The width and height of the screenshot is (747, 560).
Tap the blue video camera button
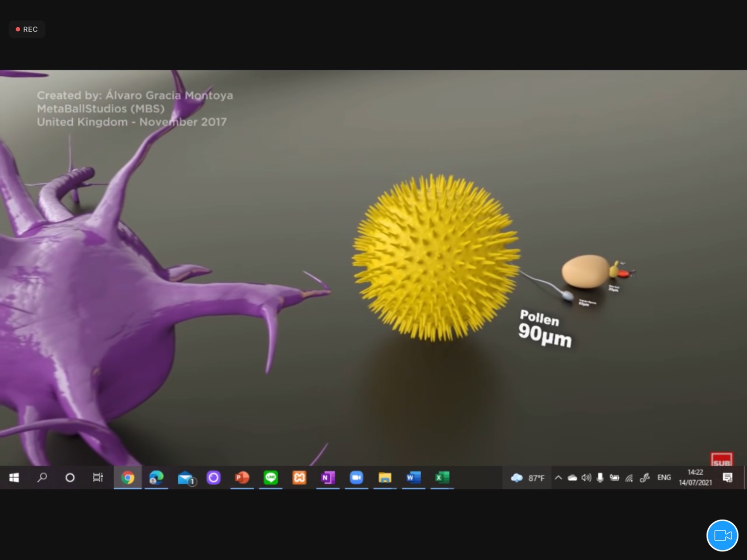pos(722,535)
